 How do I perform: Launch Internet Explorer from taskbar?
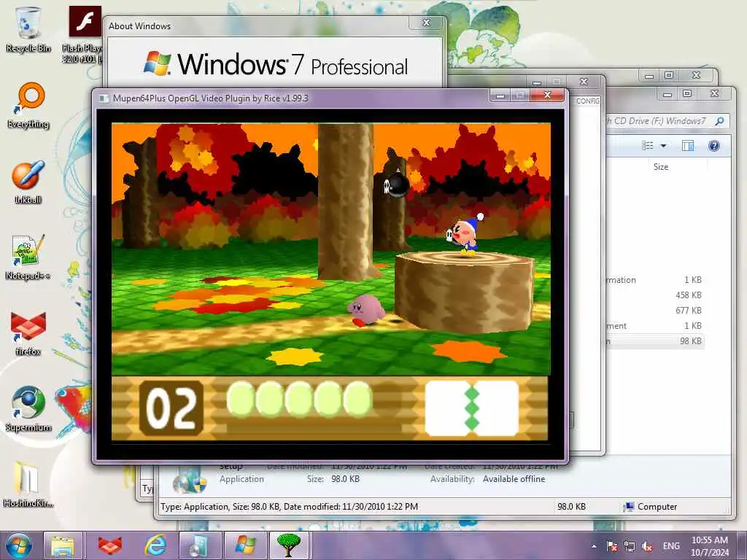tap(155, 545)
